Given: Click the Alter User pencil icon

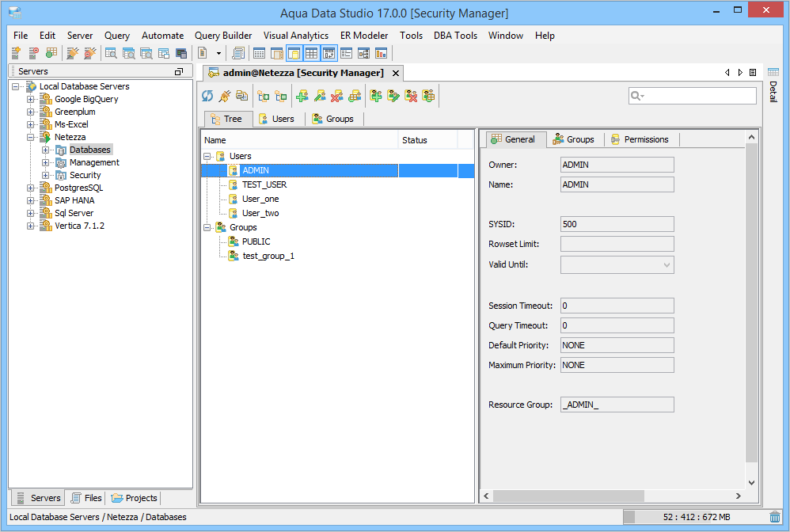Looking at the screenshot, I should click(320, 96).
